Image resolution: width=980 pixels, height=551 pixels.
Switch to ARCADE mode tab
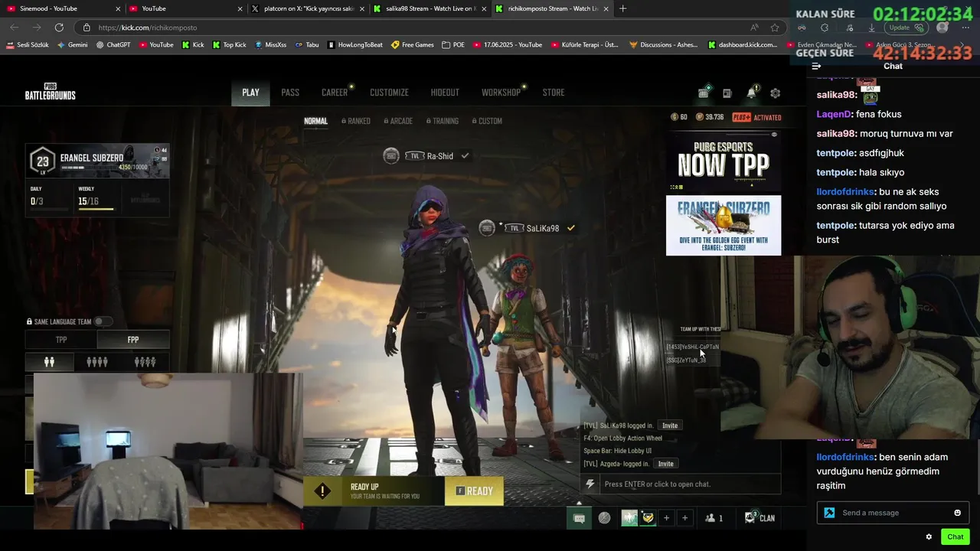399,121
